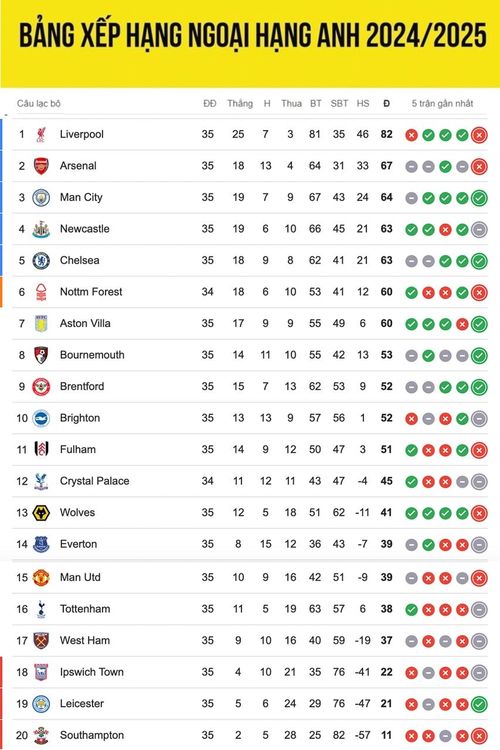Click the Chelsea club badge
This screenshot has height=750, width=500.
[x=41, y=261]
